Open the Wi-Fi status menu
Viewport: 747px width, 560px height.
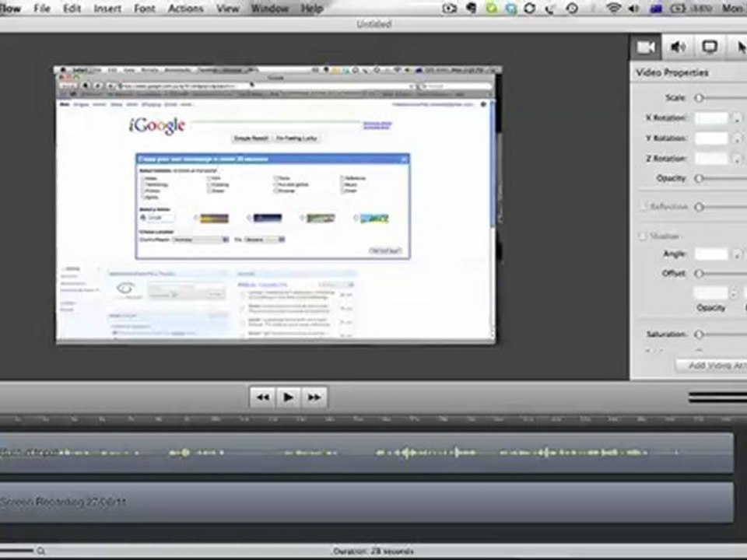[614, 8]
